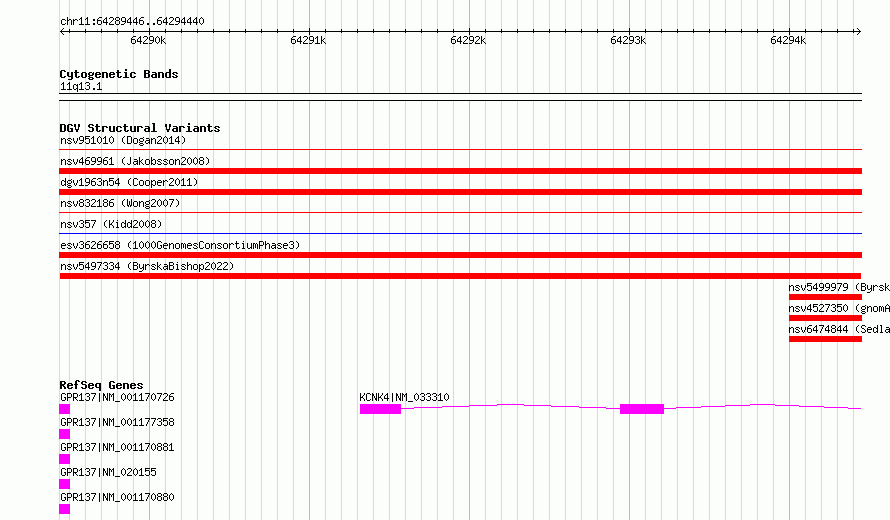Click the magenta exon under GPR137|NM_001177358
The width and height of the screenshot is (890, 520).
65,434
